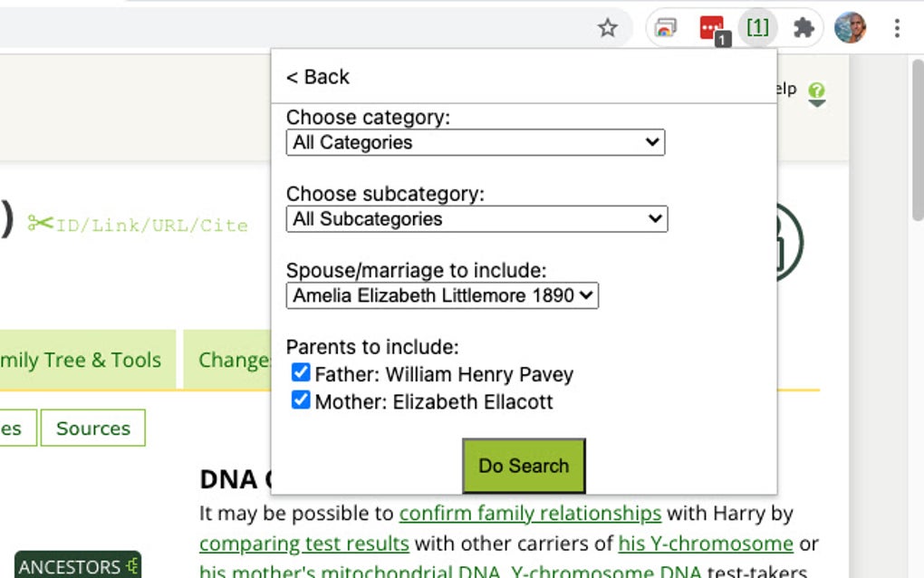Uncheck Mother: Elizabeth Ellacott
Image resolution: width=924 pixels, height=578 pixels.
[x=300, y=400]
